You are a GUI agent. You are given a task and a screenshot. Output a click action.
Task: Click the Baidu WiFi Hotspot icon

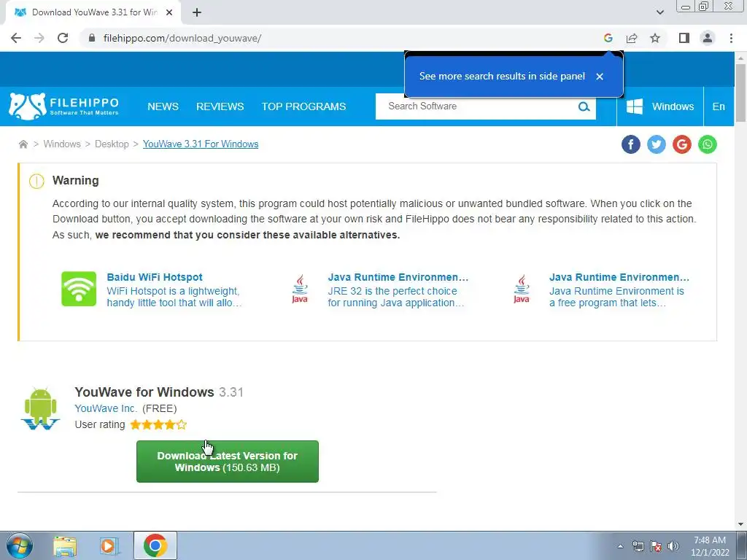tap(79, 289)
